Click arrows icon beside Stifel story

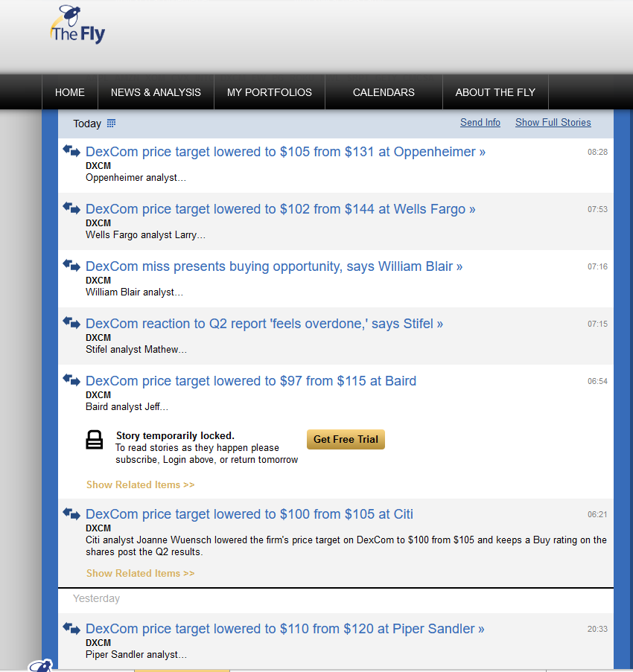71,323
